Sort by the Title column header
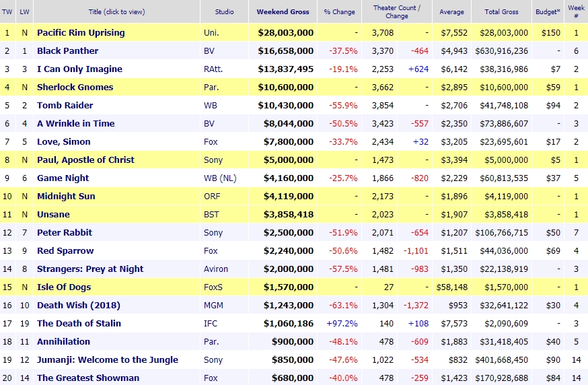Viewport: 588px width, 385px height. coord(116,11)
